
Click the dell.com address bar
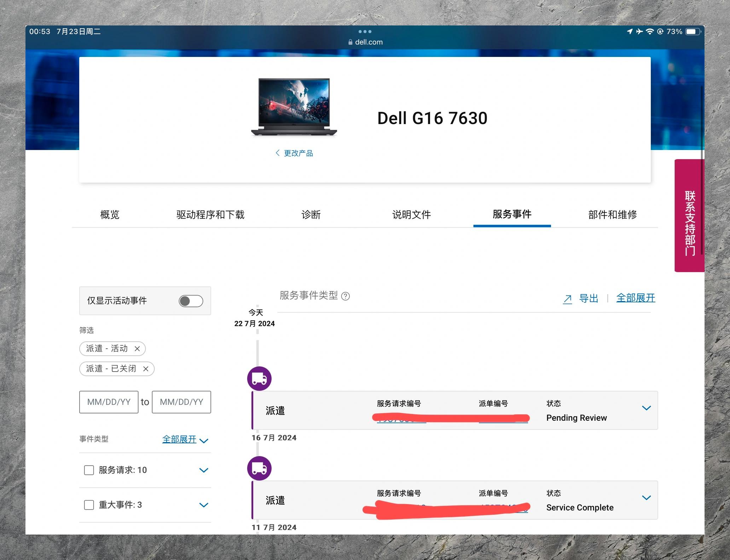point(365,42)
